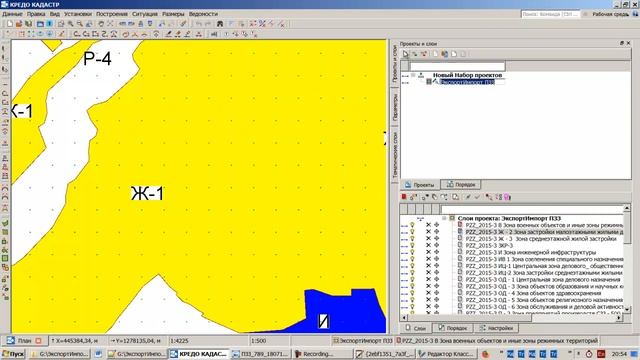This screenshot has height=360, width=640.
Task: Click the hand Pan tool icon
Action: click(x=101, y=24)
